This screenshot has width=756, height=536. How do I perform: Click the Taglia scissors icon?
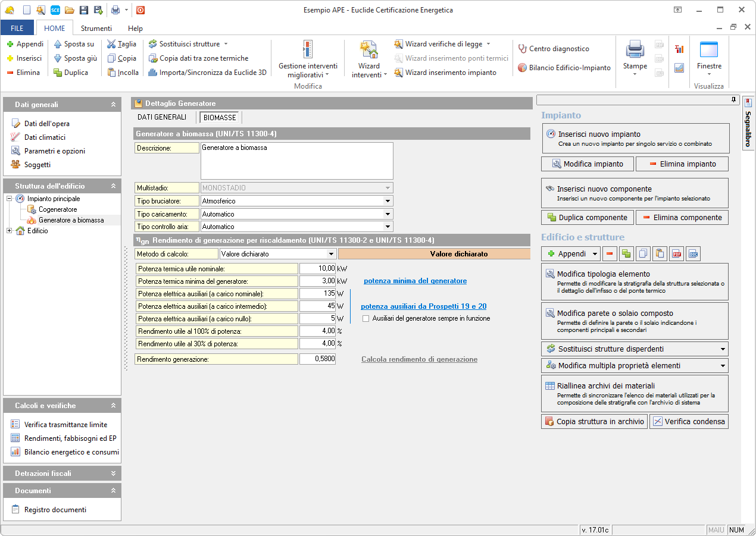coord(111,44)
